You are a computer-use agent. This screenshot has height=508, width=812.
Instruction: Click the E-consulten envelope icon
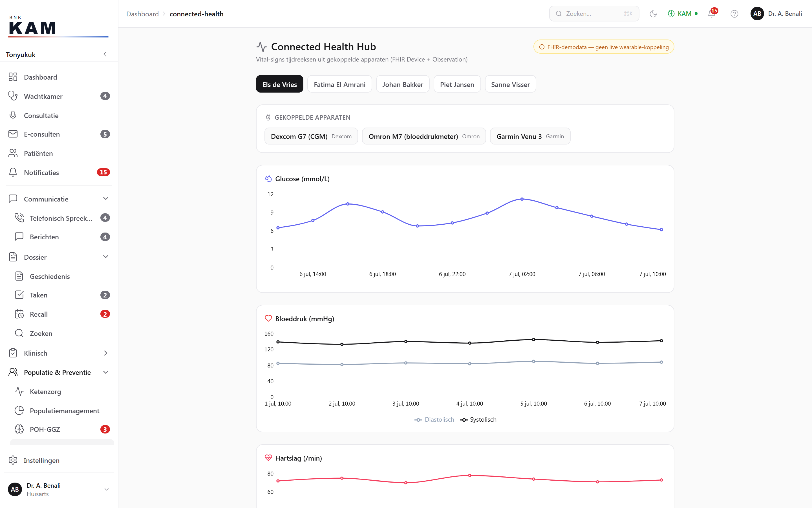pos(13,134)
